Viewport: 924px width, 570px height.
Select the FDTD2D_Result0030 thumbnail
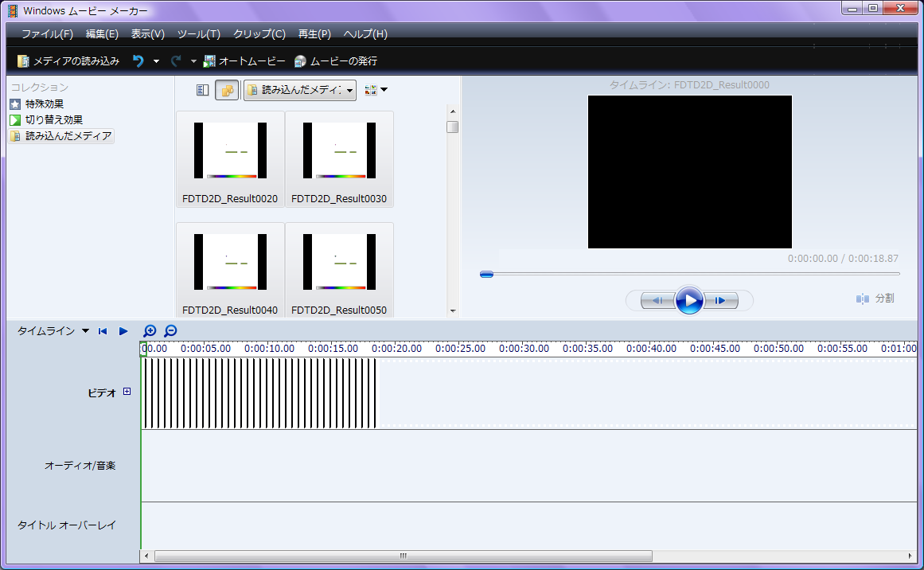coord(339,159)
